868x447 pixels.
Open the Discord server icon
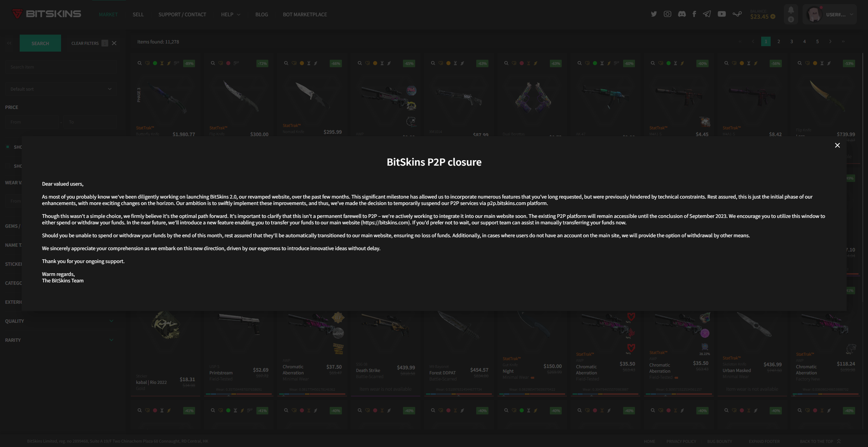[x=681, y=14]
